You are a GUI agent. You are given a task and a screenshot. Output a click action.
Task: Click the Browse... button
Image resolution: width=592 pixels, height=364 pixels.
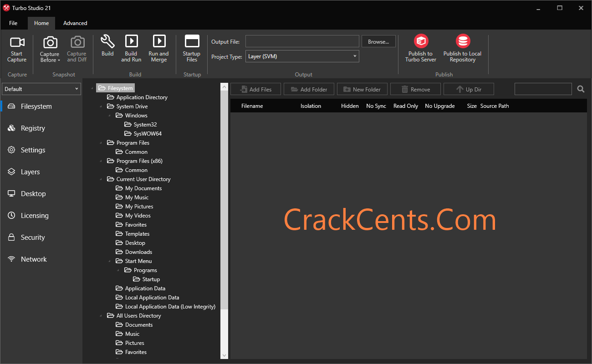[x=378, y=41]
